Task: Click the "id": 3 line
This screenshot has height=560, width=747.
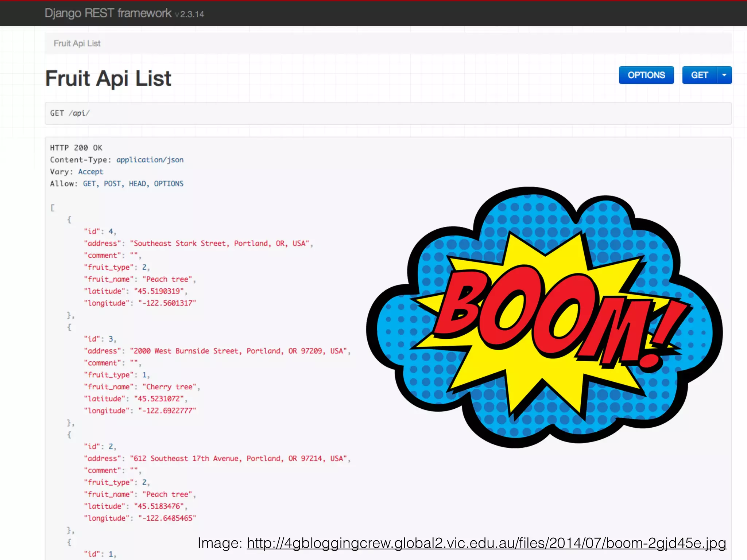Action: click(100, 339)
